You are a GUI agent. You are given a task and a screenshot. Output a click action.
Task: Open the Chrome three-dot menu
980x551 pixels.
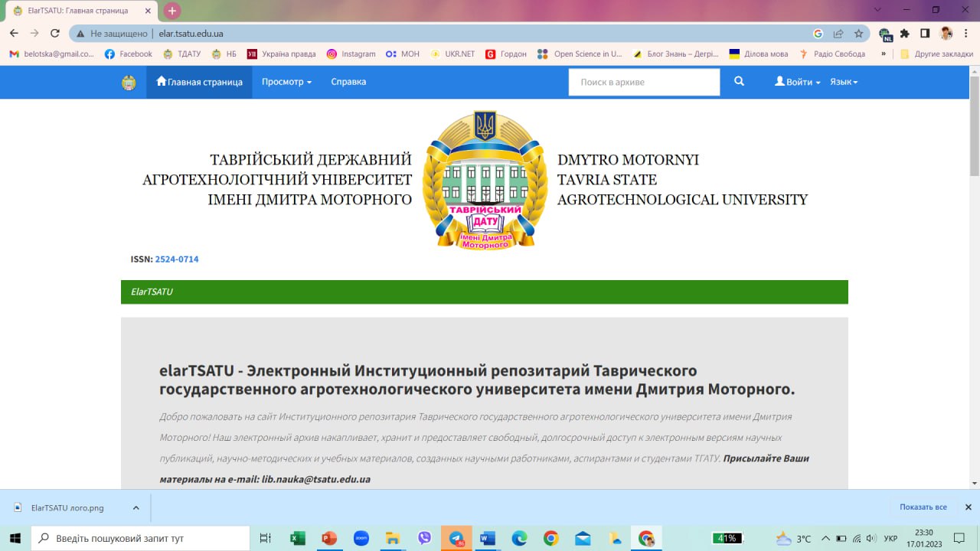(x=966, y=34)
